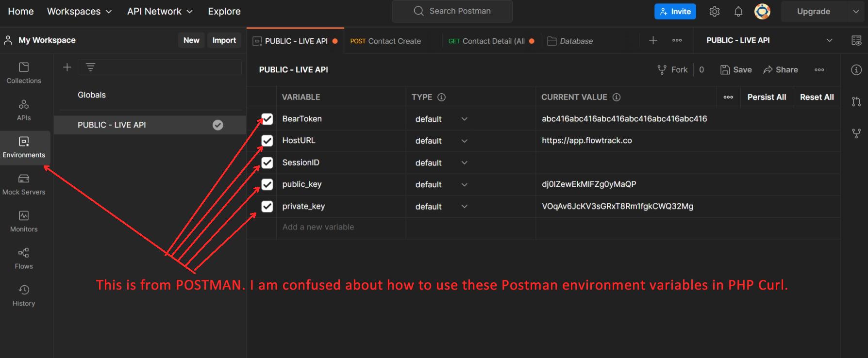Open the Collections sidebar panel
Viewport: 868px width, 358px height.
click(x=24, y=73)
